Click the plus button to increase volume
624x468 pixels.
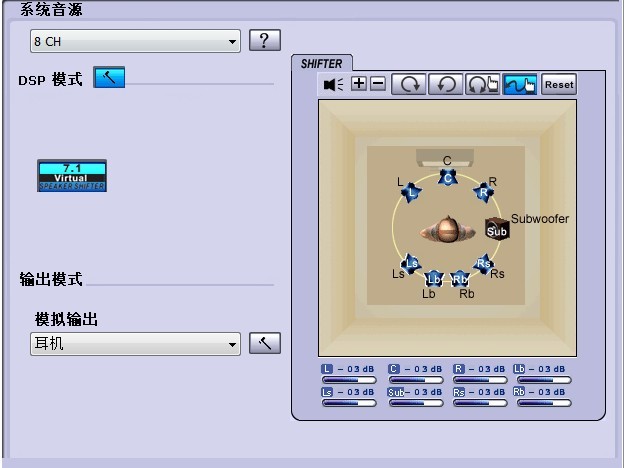click(359, 85)
